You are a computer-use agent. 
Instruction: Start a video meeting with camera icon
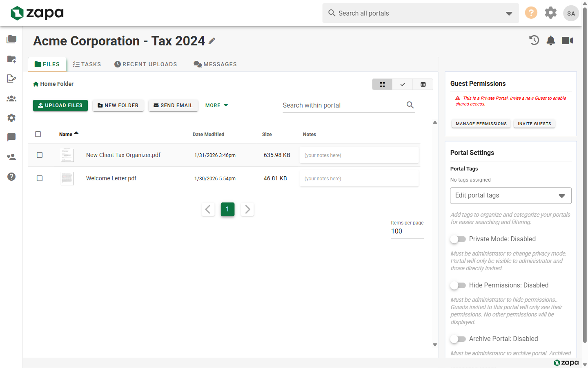coord(567,40)
